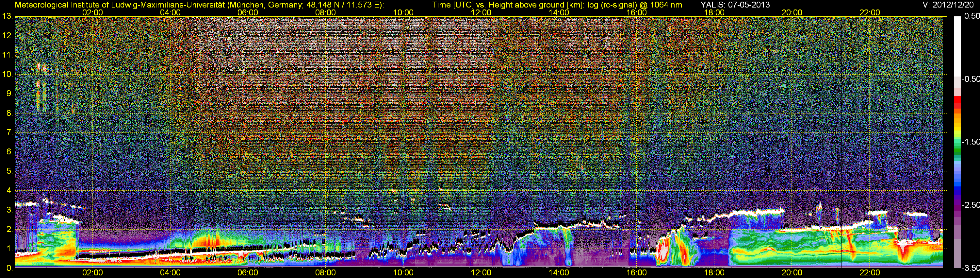
Task: Select the 08:00 tick label on the upper axis
Action: click(326, 12)
